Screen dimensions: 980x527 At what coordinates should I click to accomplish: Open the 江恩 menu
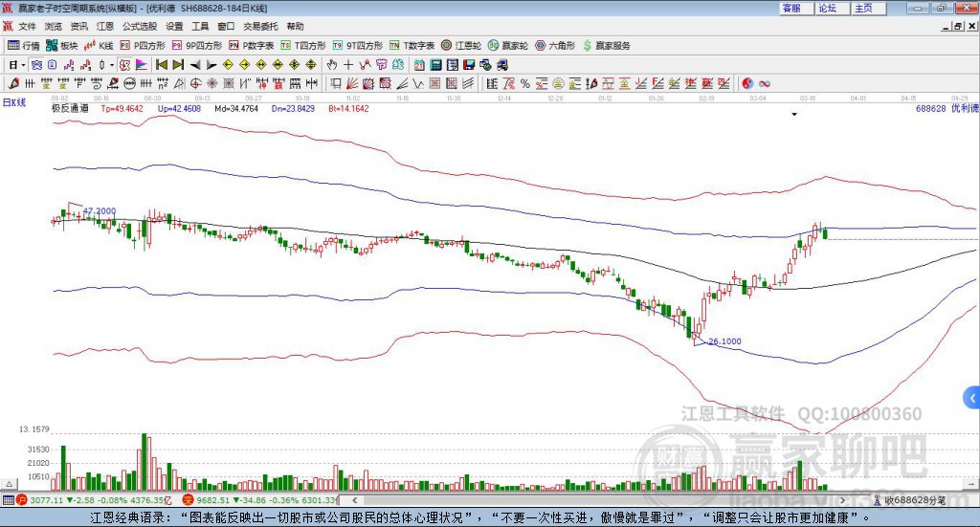pyautogui.click(x=105, y=26)
